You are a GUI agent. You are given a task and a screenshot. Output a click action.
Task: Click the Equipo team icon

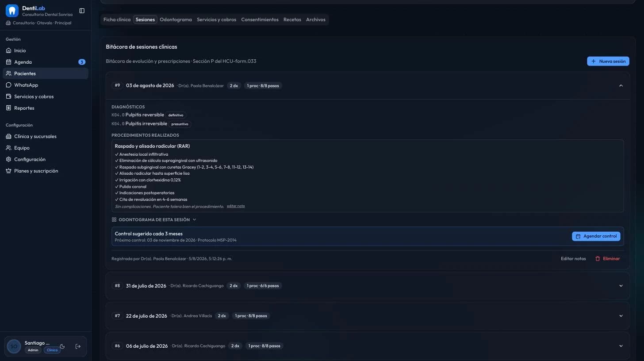pos(8,148)
